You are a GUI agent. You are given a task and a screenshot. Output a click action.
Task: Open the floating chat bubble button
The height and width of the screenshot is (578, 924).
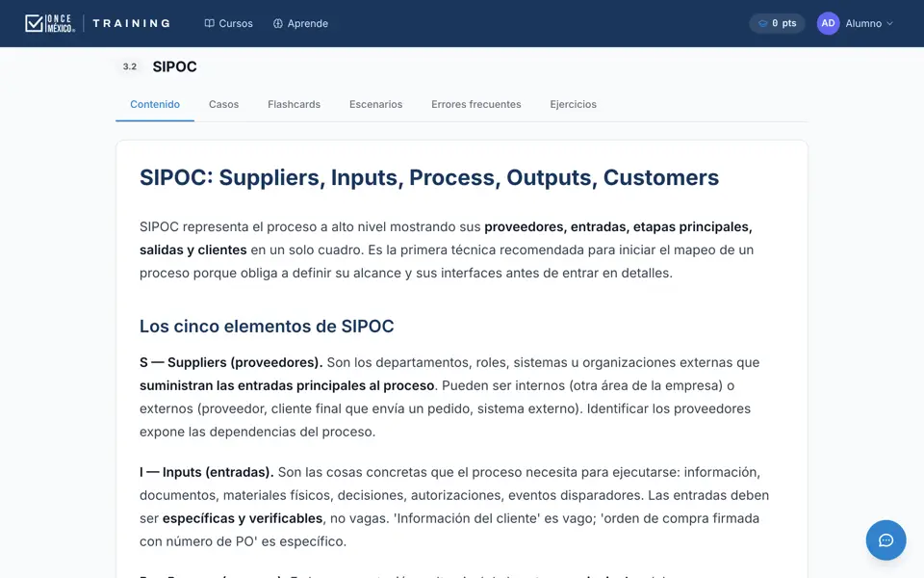click(x=885, y=540)
